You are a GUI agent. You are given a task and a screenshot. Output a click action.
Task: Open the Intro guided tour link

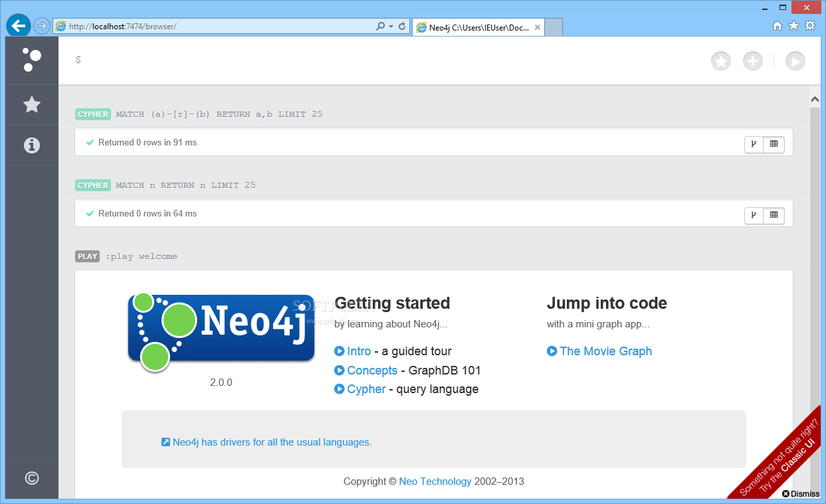359,351
